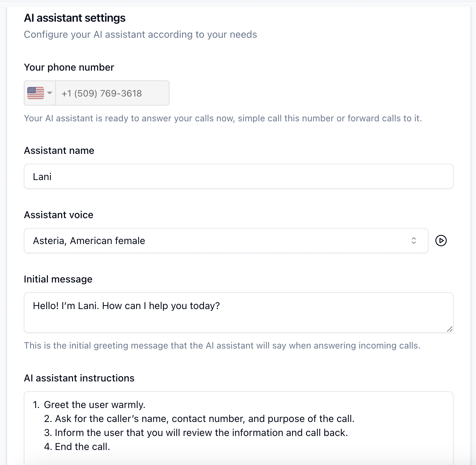
Task: Click the Initial message box resize handle
Action: 450,329
